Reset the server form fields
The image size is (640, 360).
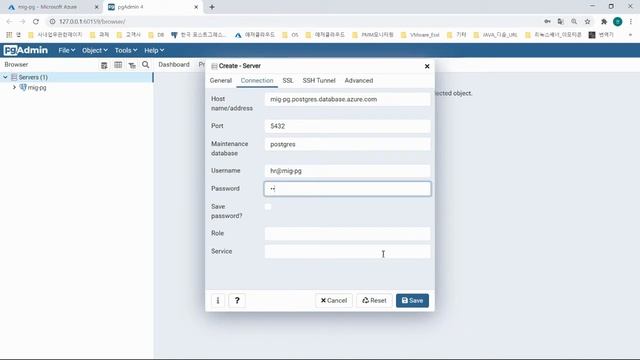tap(374, 300)
